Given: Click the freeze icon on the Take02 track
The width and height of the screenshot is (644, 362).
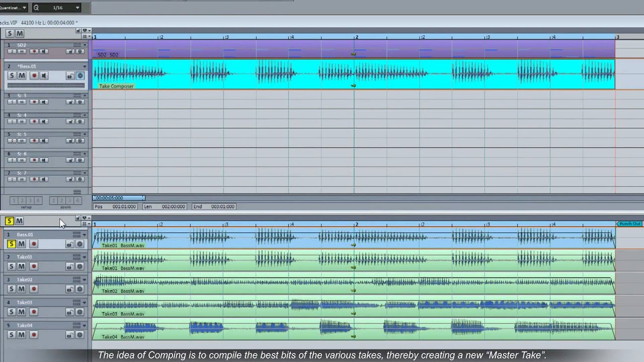Looking at the screenshot, I should click(x=79, y=290).
